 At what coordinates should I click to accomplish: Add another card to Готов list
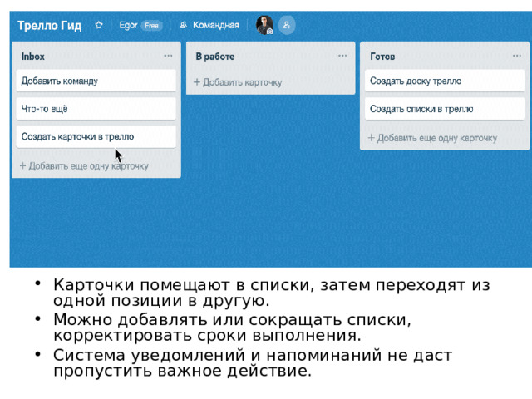(x=432, y=138)
